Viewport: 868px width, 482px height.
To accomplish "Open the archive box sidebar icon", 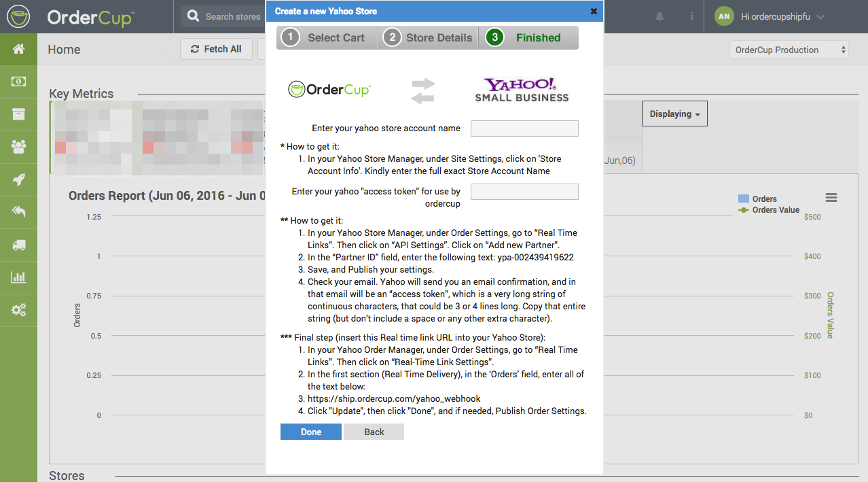I will click(18, 114).
